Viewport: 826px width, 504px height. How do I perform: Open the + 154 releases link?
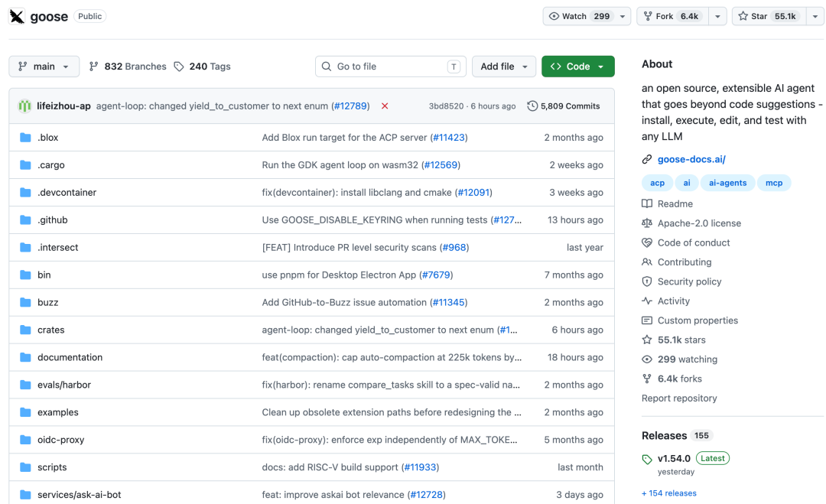[x=669, y=493]
